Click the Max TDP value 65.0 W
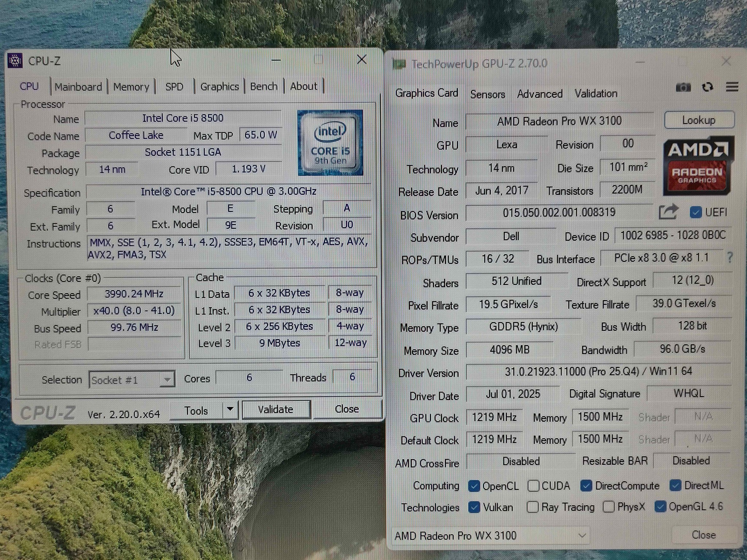 coord(261,135)
